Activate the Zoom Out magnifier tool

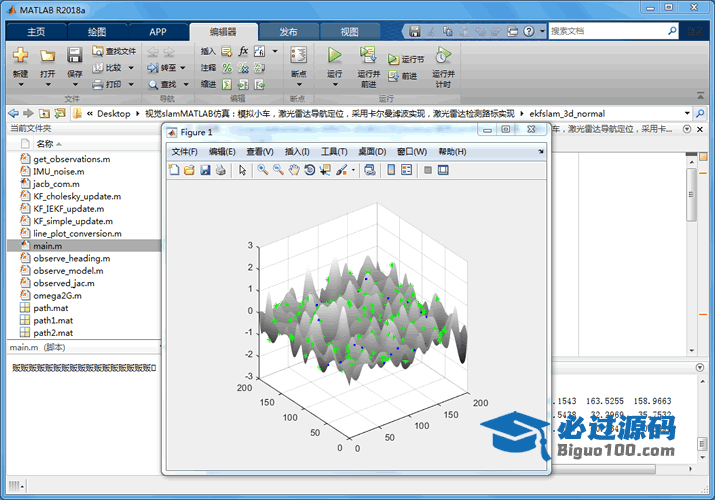[278, 170]
